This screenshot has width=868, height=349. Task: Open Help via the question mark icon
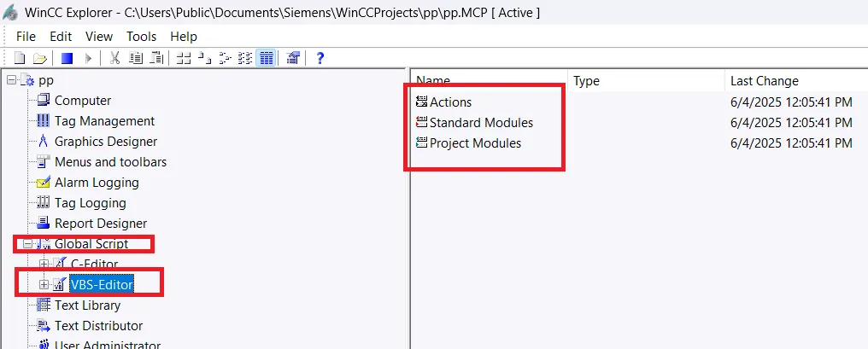coord(320,58)
